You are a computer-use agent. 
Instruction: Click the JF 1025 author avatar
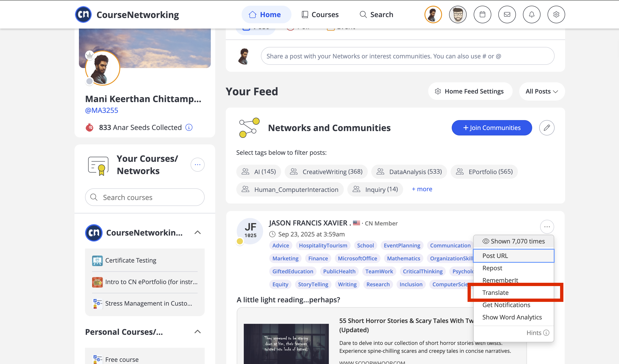point(250,231)
